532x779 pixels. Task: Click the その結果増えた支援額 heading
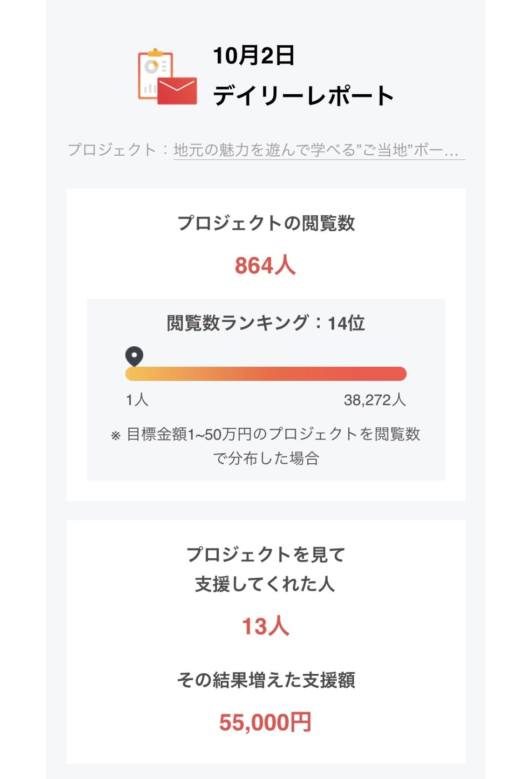[266, 680]
